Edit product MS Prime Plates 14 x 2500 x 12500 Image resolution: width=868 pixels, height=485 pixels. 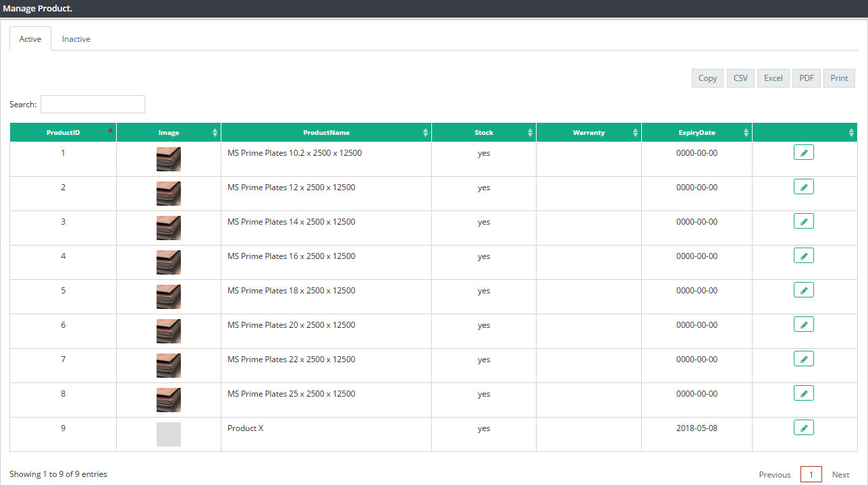coord(803,221)
